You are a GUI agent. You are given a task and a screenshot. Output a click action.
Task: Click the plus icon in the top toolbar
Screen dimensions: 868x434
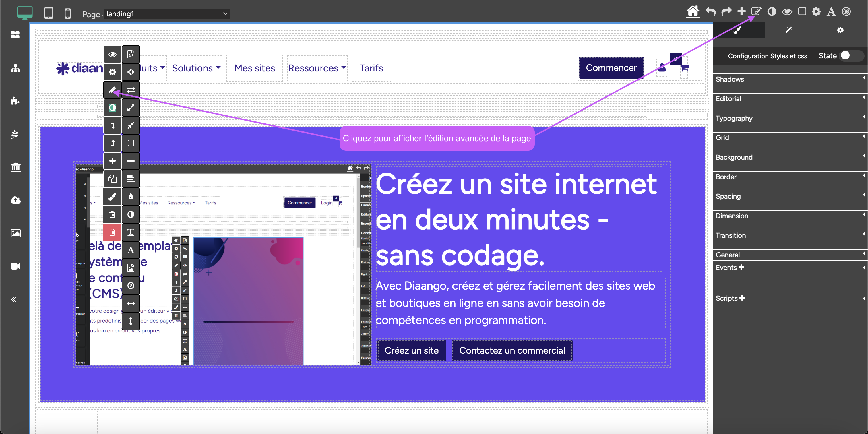click(741, 11)
